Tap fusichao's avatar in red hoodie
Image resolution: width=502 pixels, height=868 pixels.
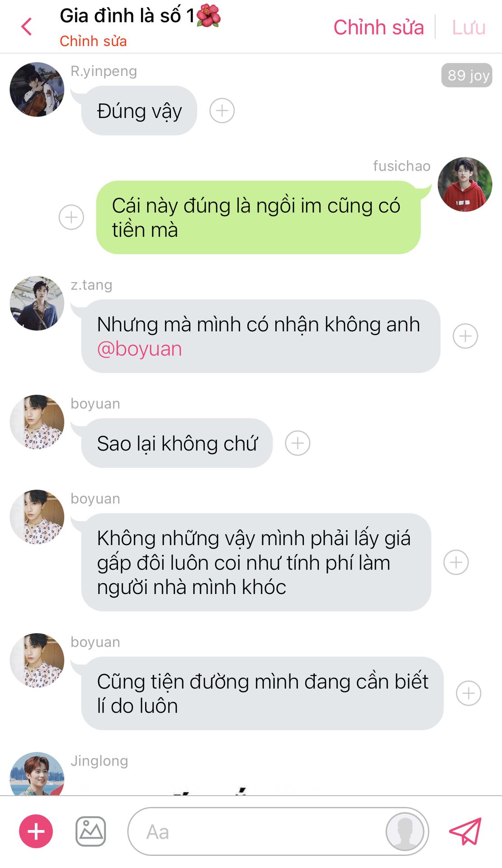click(x=465, y=184)
